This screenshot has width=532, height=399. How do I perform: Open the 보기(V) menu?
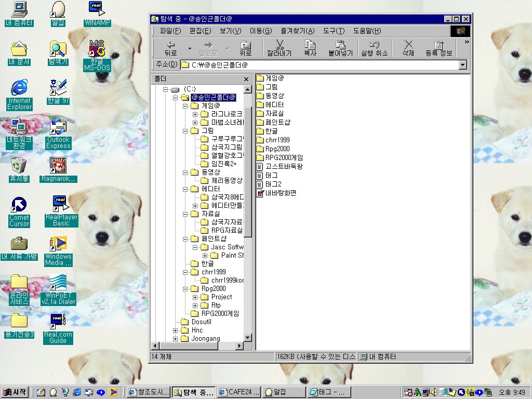coord(230,31)
